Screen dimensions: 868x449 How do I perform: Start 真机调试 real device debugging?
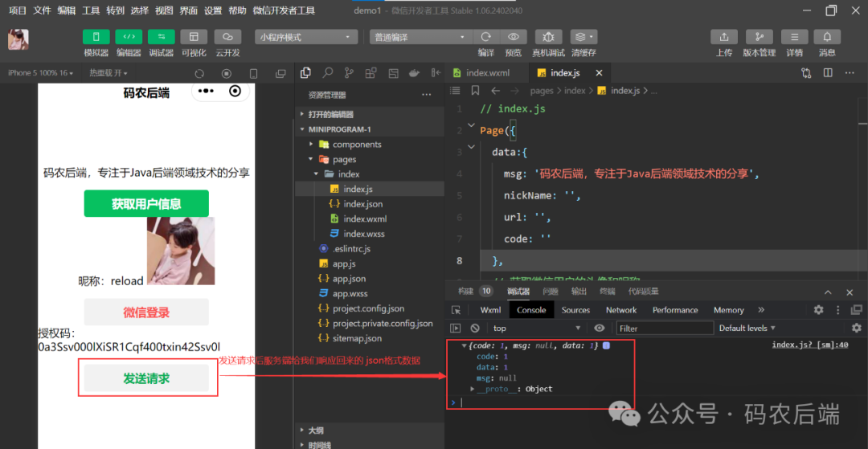[x=549, y=37]
